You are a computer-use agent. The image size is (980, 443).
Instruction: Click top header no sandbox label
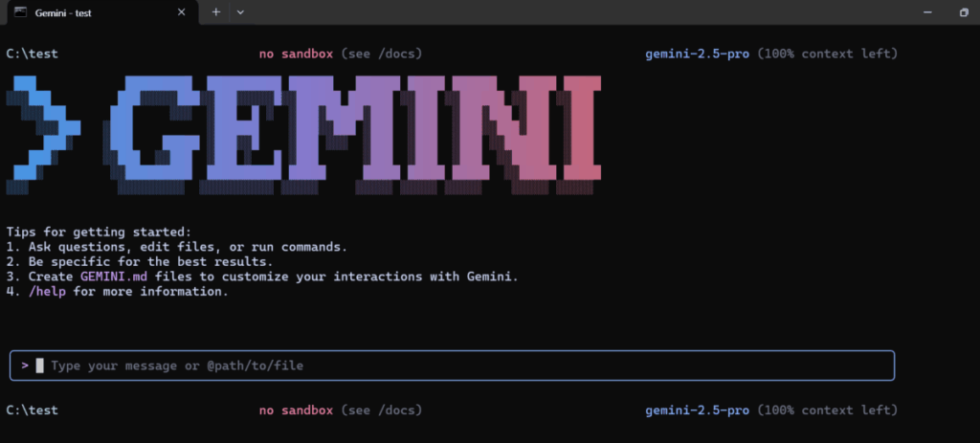pyautogui.click(x=297, y=54)
